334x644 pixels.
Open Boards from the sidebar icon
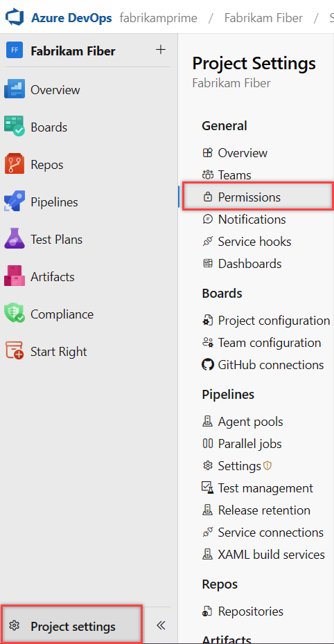point(15,127)
